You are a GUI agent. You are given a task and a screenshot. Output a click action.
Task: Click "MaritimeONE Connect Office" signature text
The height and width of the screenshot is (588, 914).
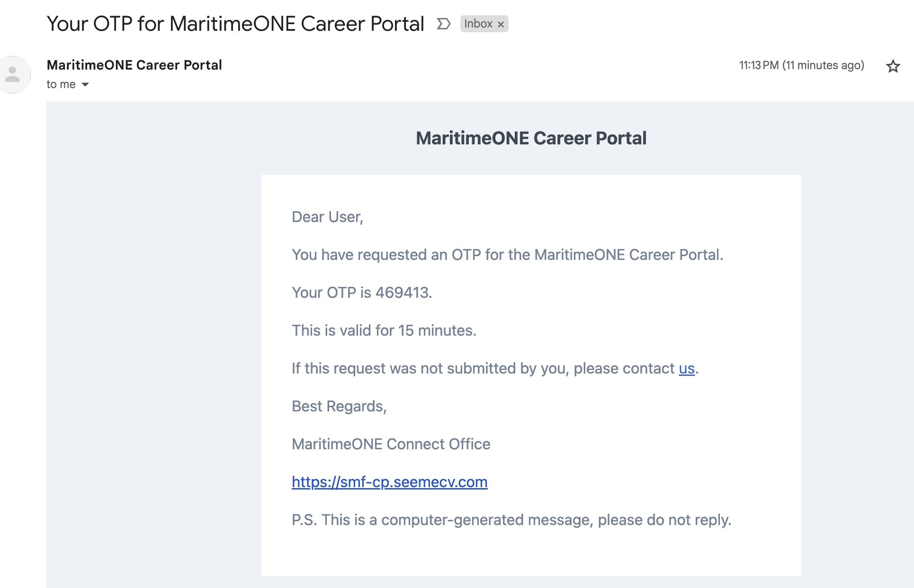click(x=391, y=444)
